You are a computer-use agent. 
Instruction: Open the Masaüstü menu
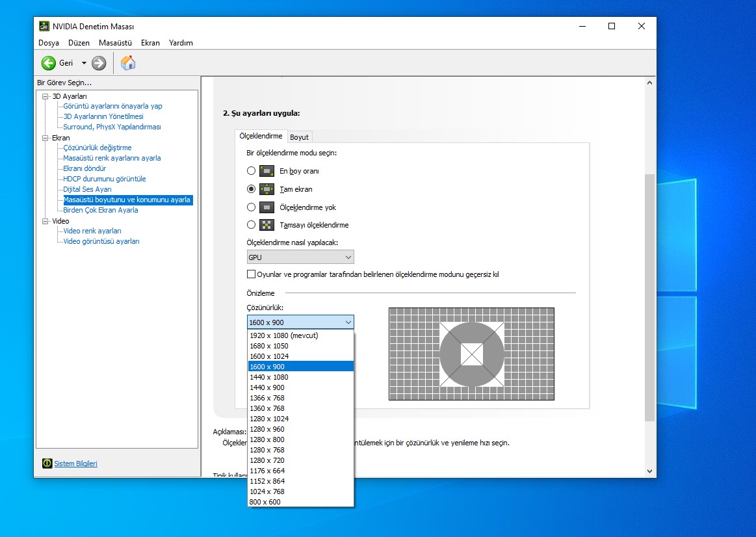(115, 43)
